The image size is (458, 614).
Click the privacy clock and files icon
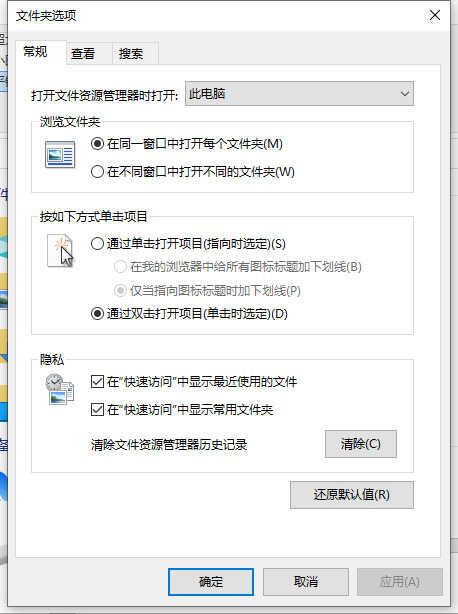[x=60, y=389]
